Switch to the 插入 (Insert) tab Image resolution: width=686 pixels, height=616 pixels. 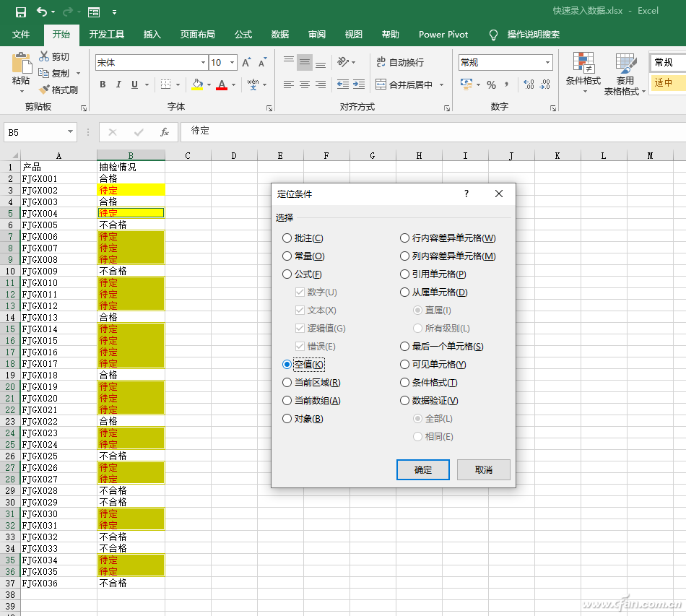pyautogui.click(x=152, y=35)
